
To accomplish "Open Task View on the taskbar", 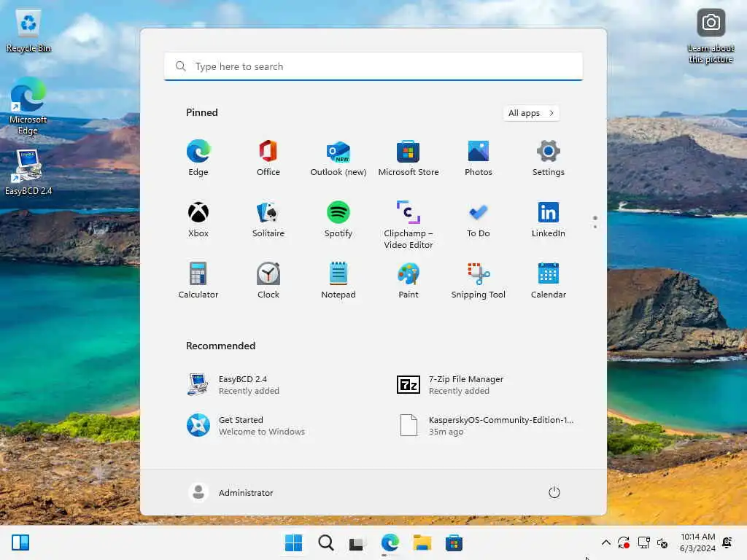I will [x=357, y=542].
